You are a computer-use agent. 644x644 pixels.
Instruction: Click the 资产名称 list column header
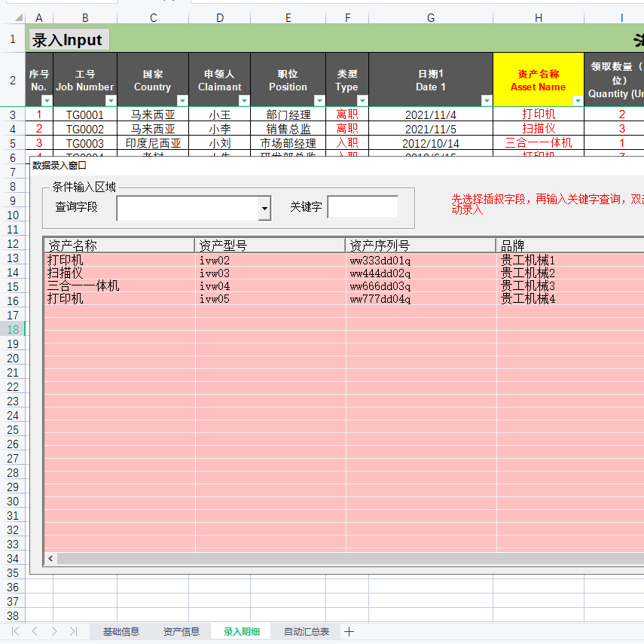pyautogui.click(x=119, y=246)
